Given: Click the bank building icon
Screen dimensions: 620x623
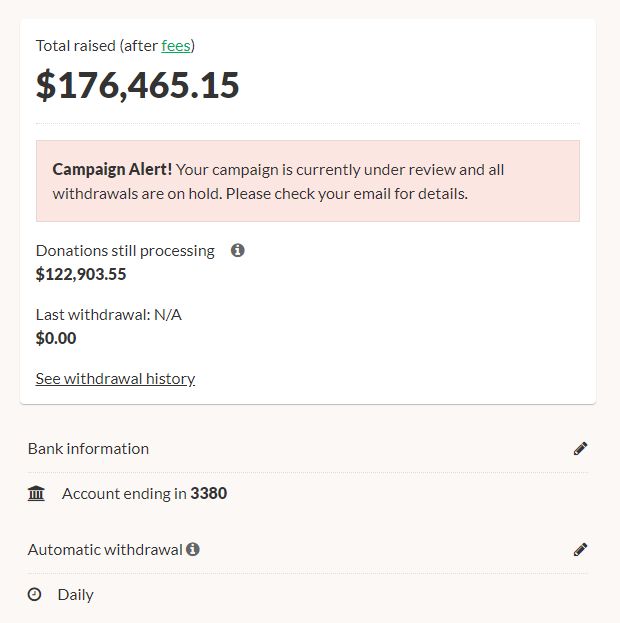Looking at the screenshot, I should 37,493.
